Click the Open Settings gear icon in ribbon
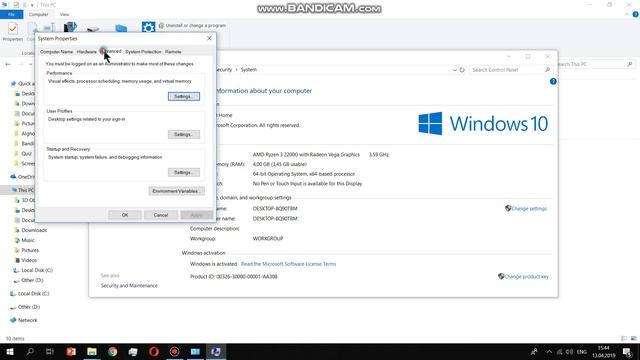The image size is (640, 360). coord(148,27)
